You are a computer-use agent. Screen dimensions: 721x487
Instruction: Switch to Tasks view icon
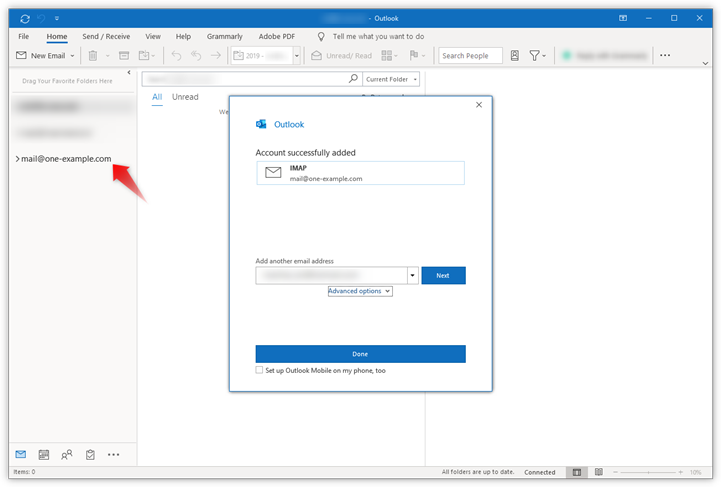click(x=90, y=455)
